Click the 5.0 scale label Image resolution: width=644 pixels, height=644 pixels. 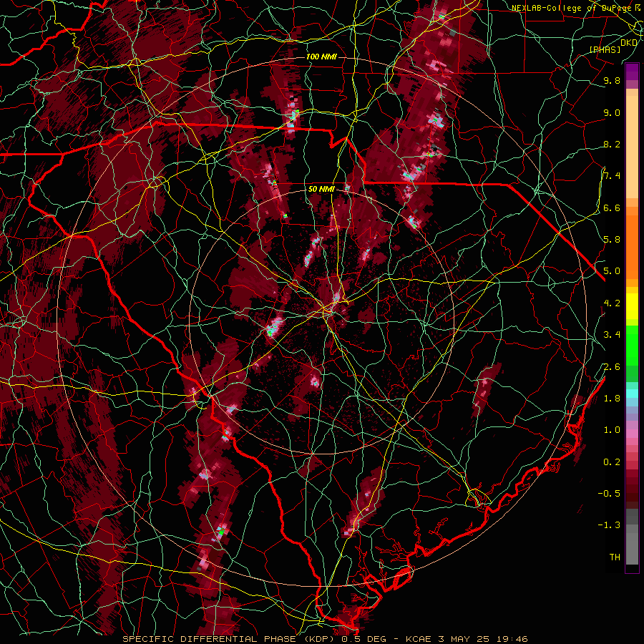coord(612,271)
